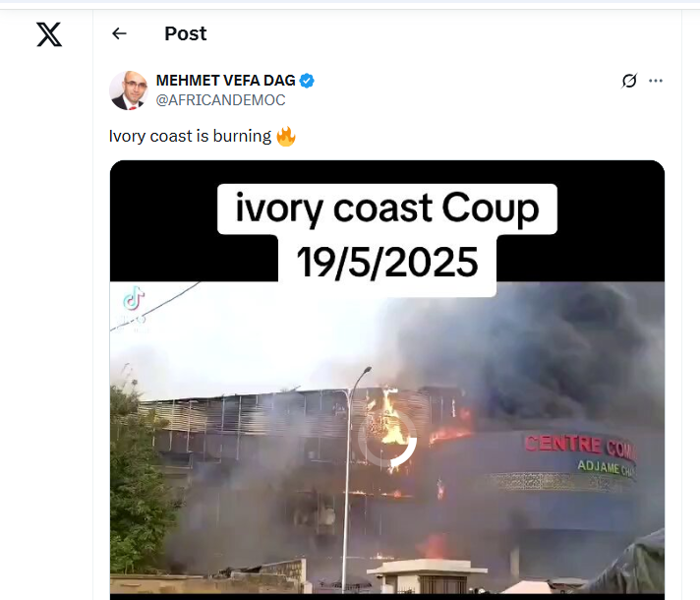700x600 pixels.
Task: Click the green ADJAME sign in video
Action: point(606,469)
